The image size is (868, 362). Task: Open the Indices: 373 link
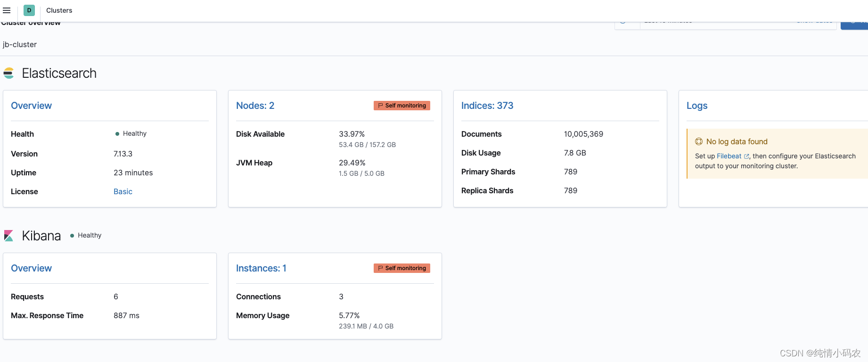487,106
